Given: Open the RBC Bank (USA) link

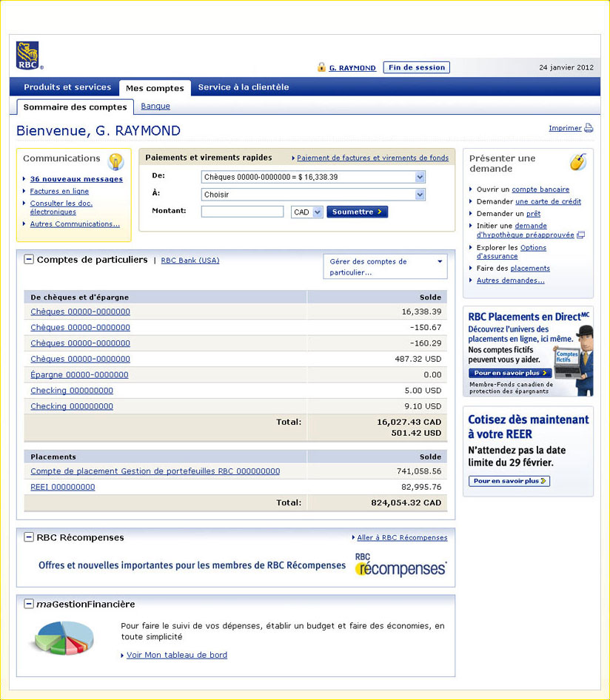Looking at the screenshot, I should point(190,260).
